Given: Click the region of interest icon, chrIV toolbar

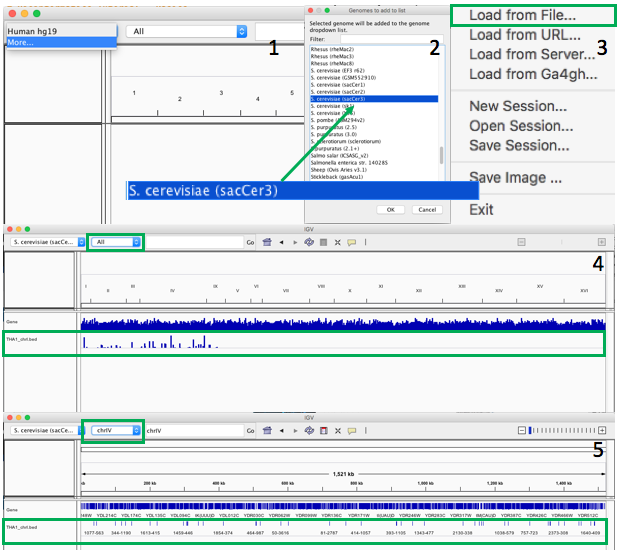Looking at the screenshot, I should (322, 431).
